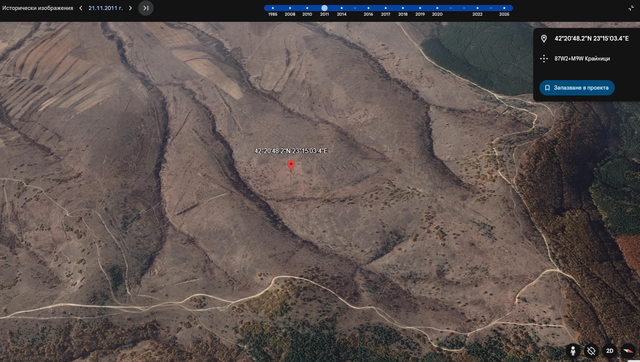The image size is (640, 362).
Task: Save the place with Запазване в проекта
Action: pos(577,88)
